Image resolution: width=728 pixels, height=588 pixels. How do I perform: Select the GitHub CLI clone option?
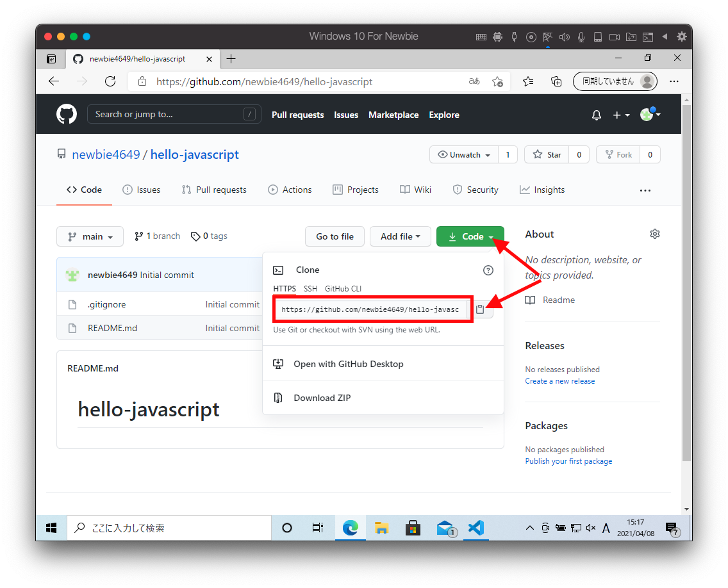pos(343,289)
